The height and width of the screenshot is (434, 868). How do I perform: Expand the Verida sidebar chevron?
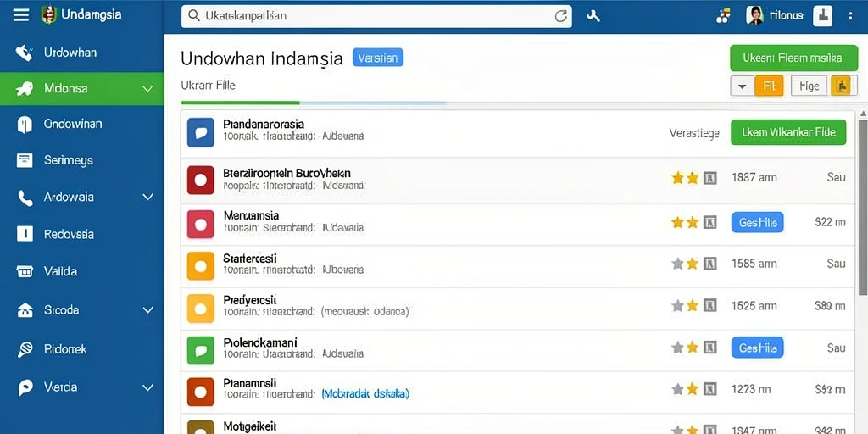pyautogui.click(x=147, y=387)
